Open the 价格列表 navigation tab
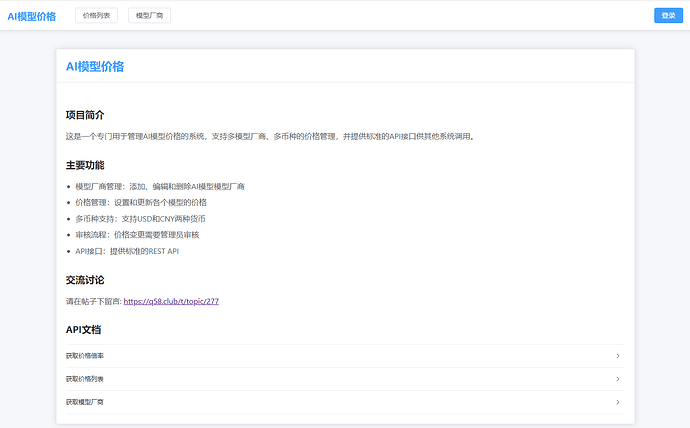Viewport: 690px width, 428px height. [97, 16]
